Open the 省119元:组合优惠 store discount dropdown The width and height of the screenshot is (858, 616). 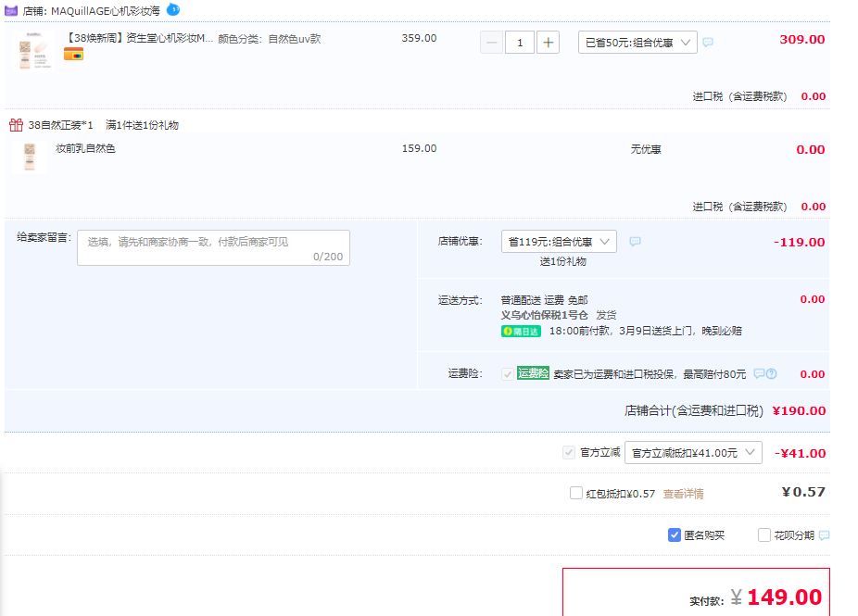tap(559, 241)
